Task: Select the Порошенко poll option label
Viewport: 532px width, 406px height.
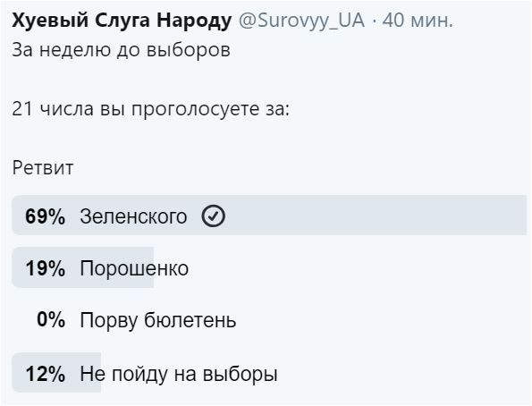Action: coord(134,268)
